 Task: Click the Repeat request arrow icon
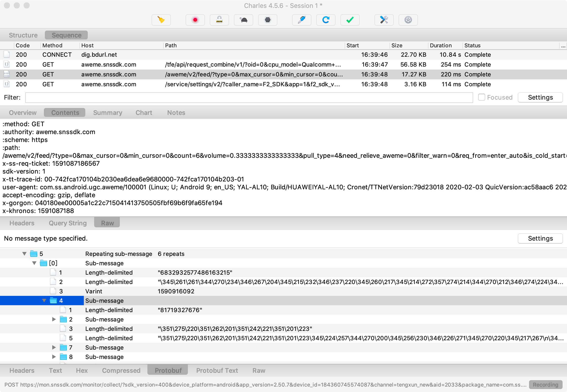click(326, 20)
